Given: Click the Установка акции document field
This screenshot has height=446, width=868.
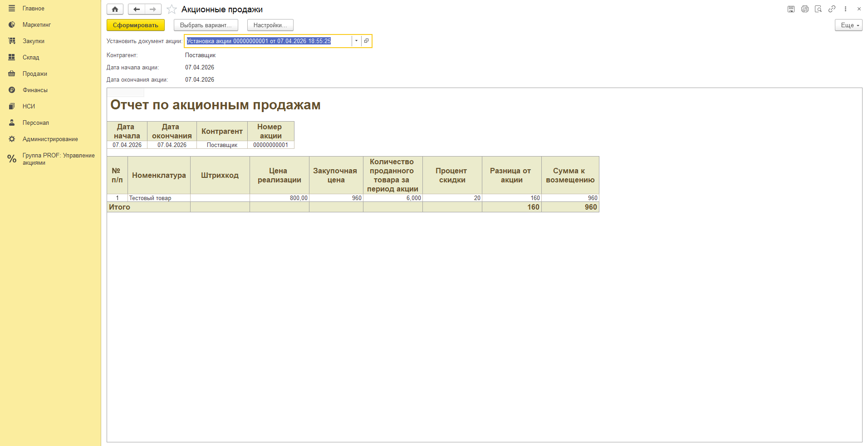Looking at the screenshot, I should (x=268, y=41).
